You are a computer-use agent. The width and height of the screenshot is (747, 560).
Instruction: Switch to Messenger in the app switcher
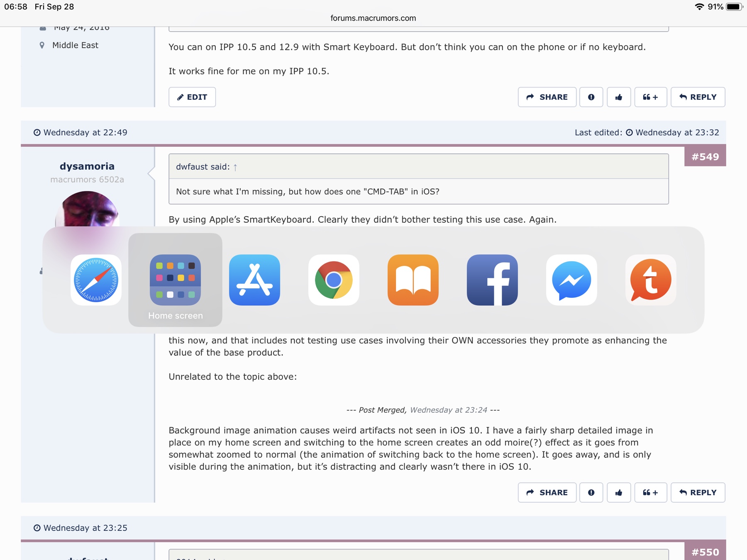(x=571, y=280)
